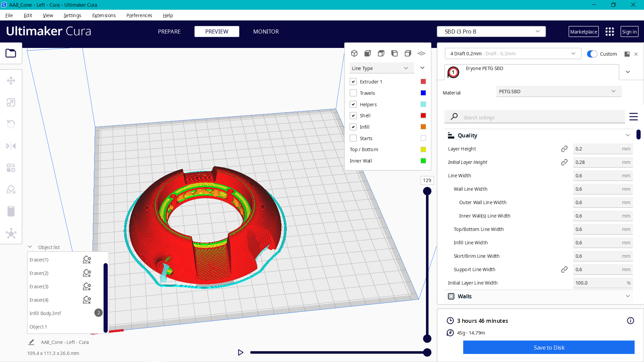Image resolution: width=644 pixels, height=362 pixels.
Task: Click the Save to Disk button
Action: (x=549, y=348)
